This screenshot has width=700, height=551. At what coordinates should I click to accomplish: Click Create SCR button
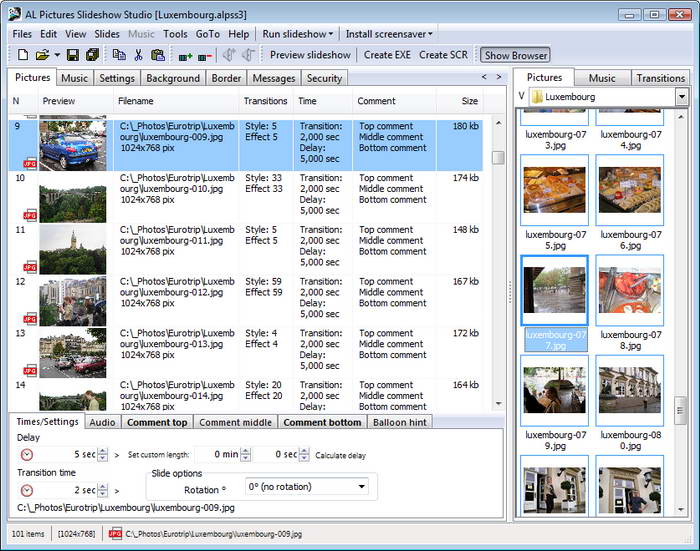tap(443, 55)
